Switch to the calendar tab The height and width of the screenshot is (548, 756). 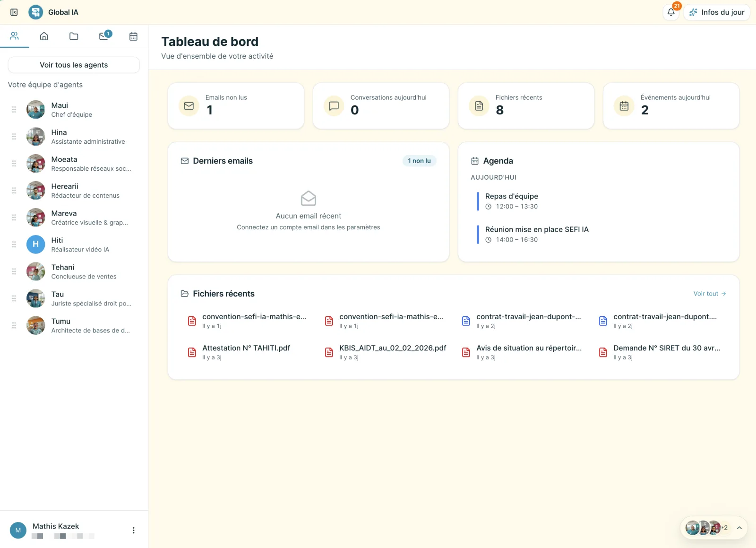(133, 36)
